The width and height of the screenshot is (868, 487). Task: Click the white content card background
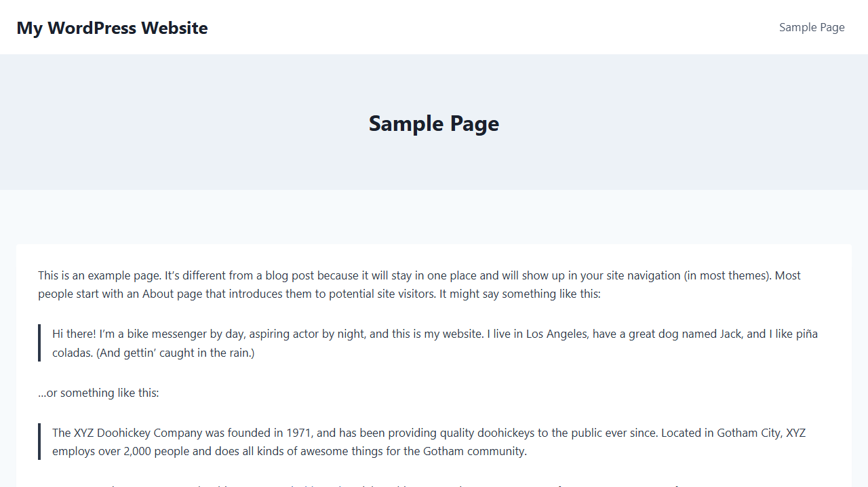pyautogui.click(x=434, y=258)
